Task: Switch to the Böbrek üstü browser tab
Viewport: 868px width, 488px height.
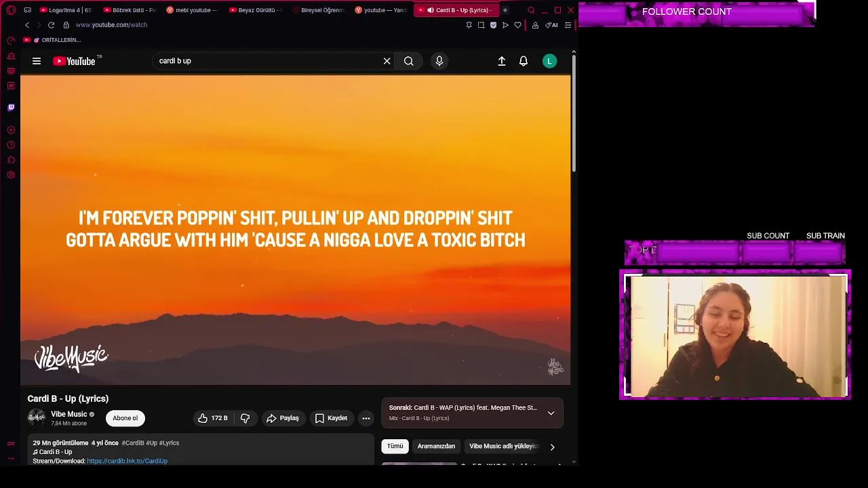Action: [129, 10]
